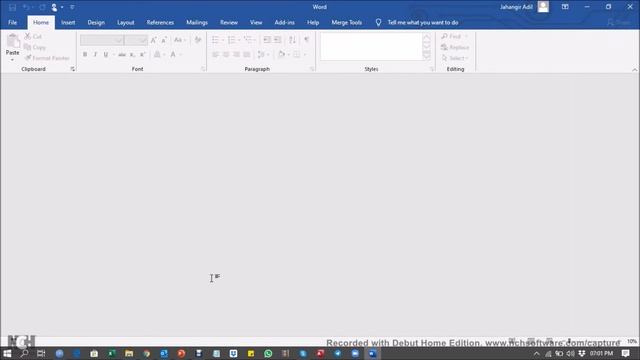
Task: Toggle Italic formatting
Action: tap(95, 54)
